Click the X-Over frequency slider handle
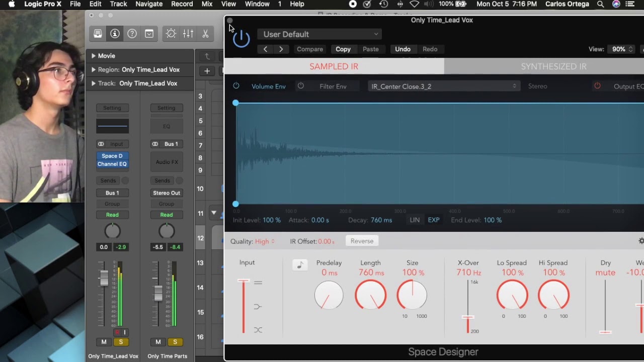 click(468, 317)
